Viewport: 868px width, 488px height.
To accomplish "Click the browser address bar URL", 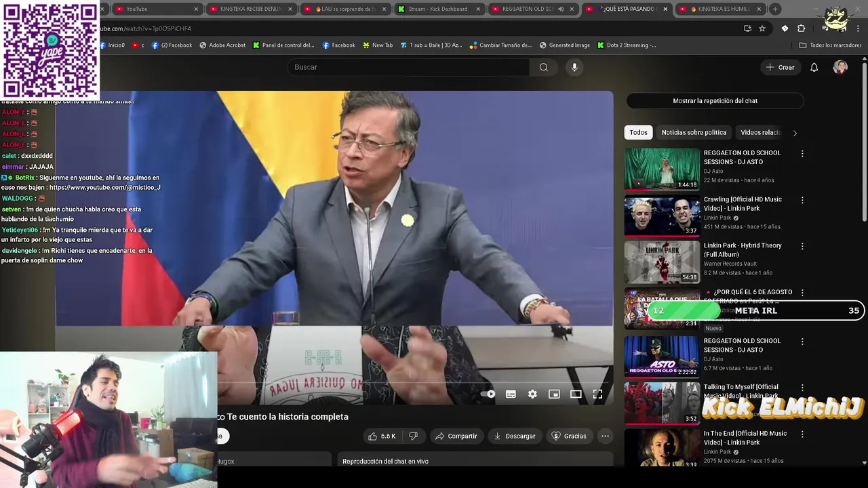I will coord(146,28).
